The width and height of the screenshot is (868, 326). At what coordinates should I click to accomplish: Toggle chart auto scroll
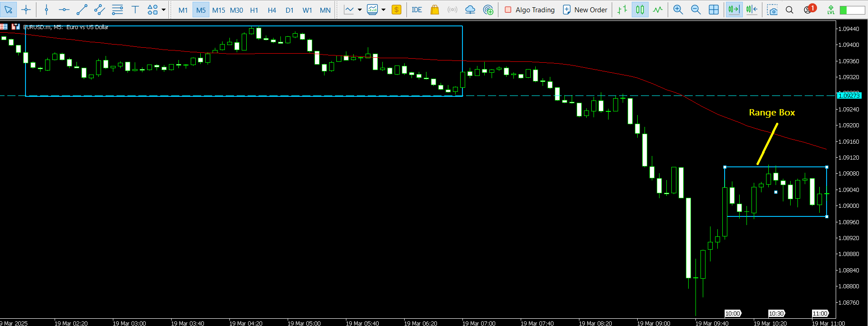click(x=734, y=10)
